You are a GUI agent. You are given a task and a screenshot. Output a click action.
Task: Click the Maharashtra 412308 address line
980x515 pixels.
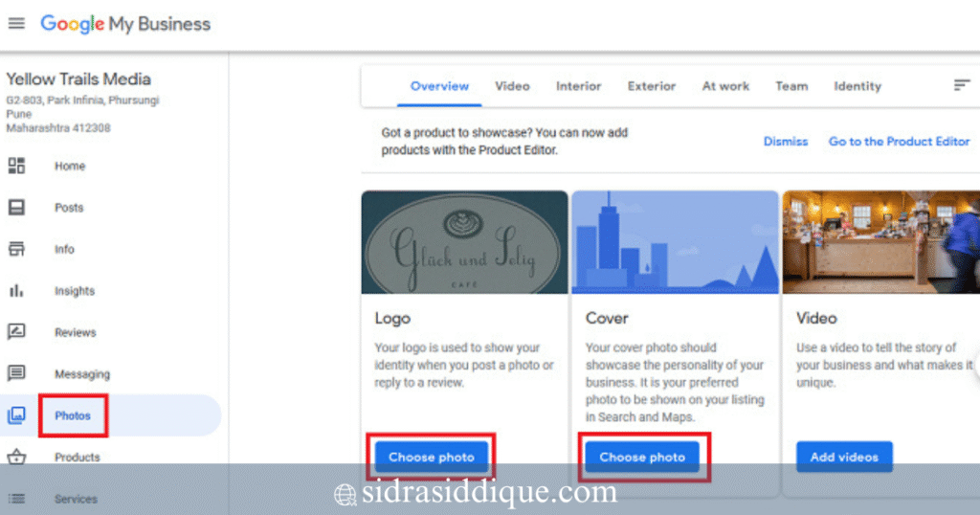(x=58, y=128)
